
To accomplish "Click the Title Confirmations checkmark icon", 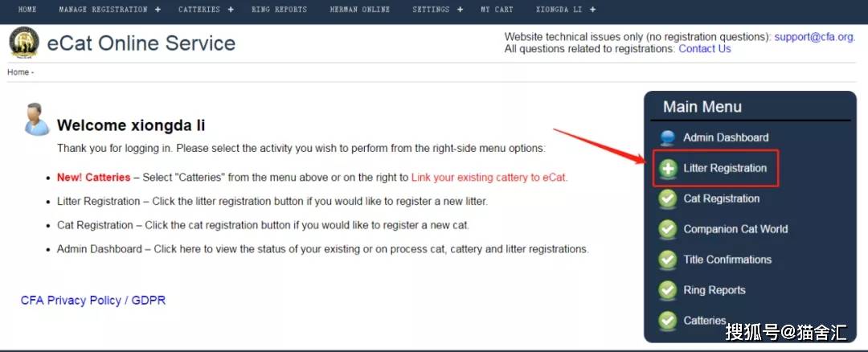I will [668, 260].
